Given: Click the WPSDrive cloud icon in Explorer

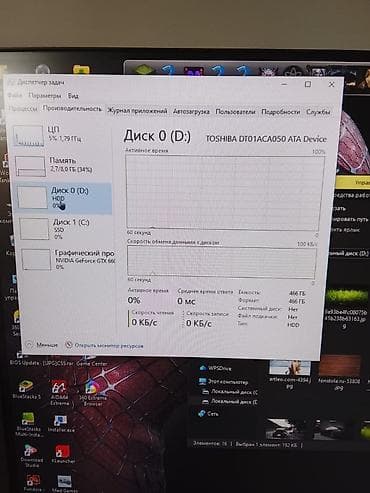Looking at the screenshot, I should (x=202, y=368).
